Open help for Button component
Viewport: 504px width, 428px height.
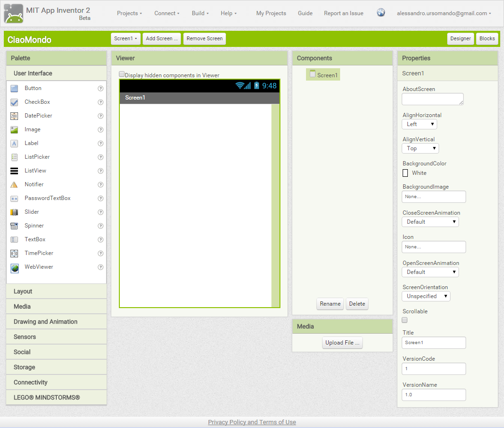[x=100, y=89]
